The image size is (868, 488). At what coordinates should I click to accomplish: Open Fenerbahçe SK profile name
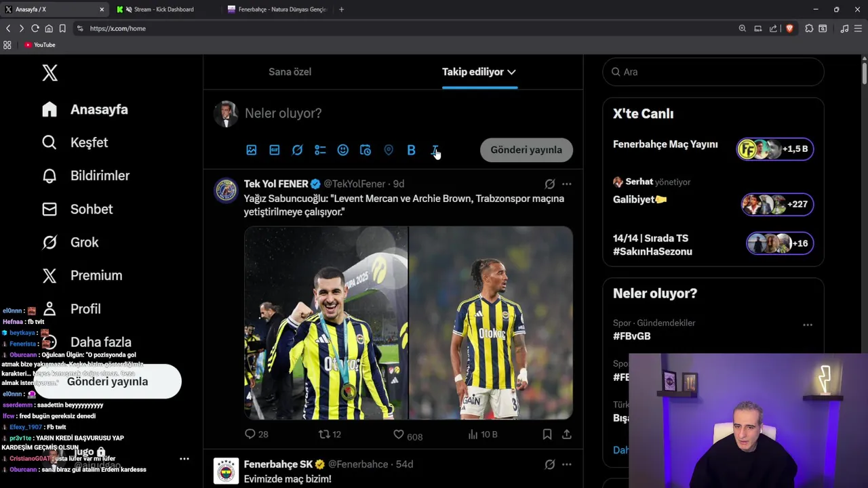click(x=278, y=464)
